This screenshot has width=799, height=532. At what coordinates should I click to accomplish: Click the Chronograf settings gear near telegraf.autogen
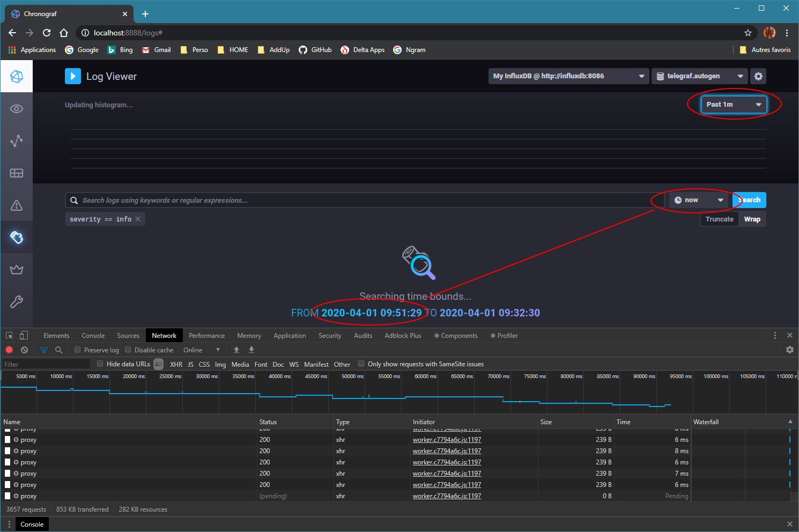[758, 76]
